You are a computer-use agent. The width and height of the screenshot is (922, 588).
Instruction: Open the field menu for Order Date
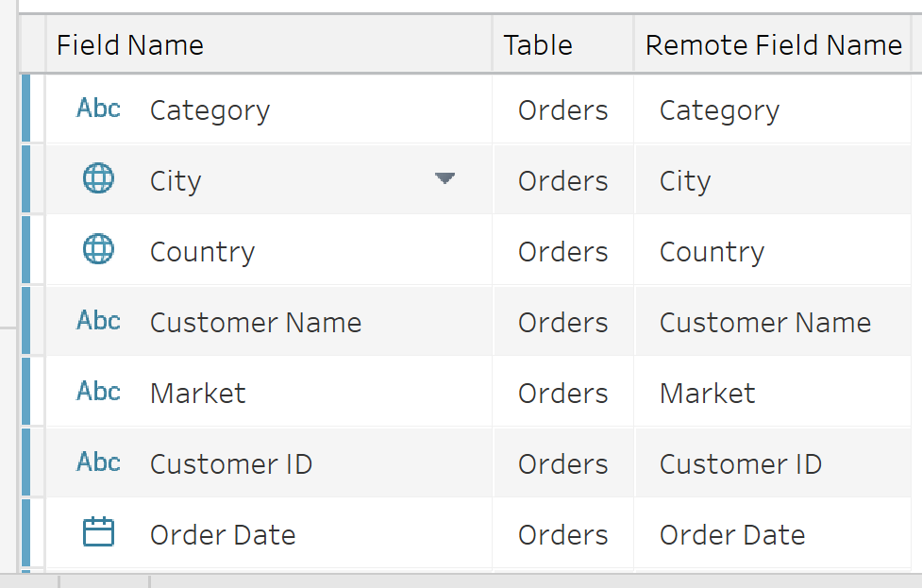point(444,534)
